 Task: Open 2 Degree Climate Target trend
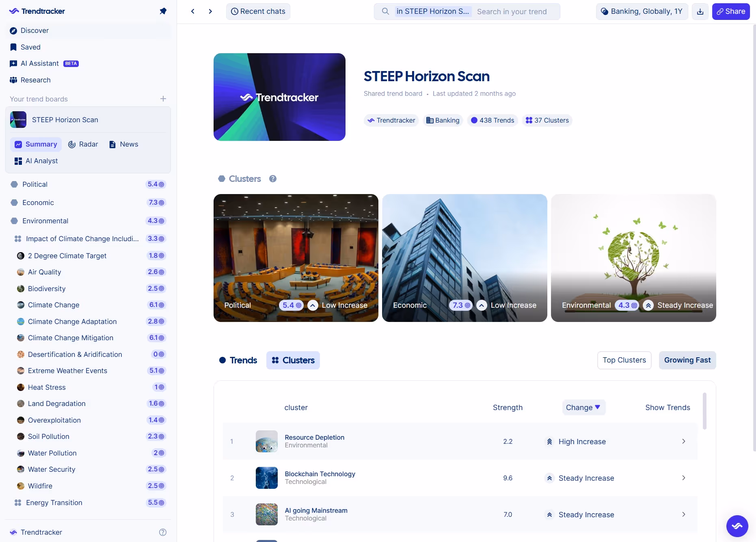[x=88, y=256]
